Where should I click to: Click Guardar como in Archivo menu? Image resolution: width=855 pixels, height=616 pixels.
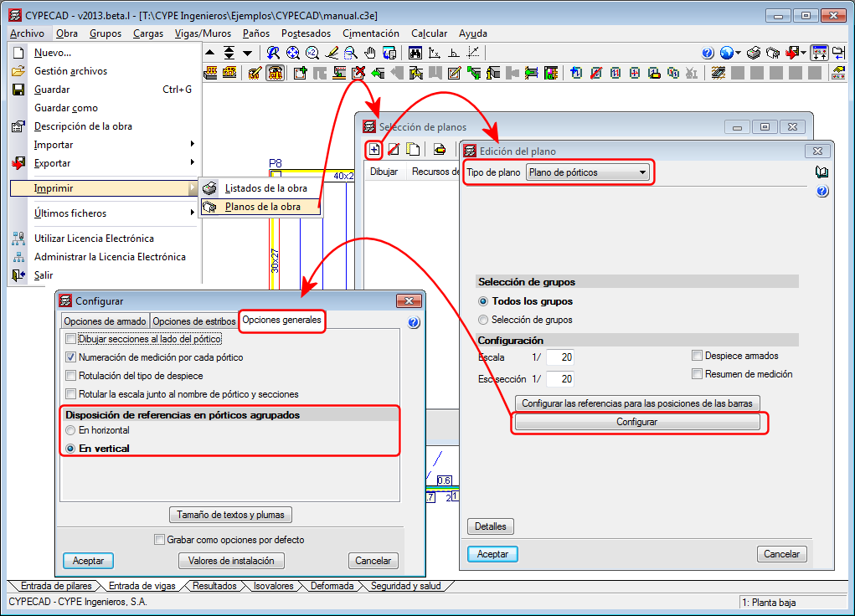(x=66, y=108)
